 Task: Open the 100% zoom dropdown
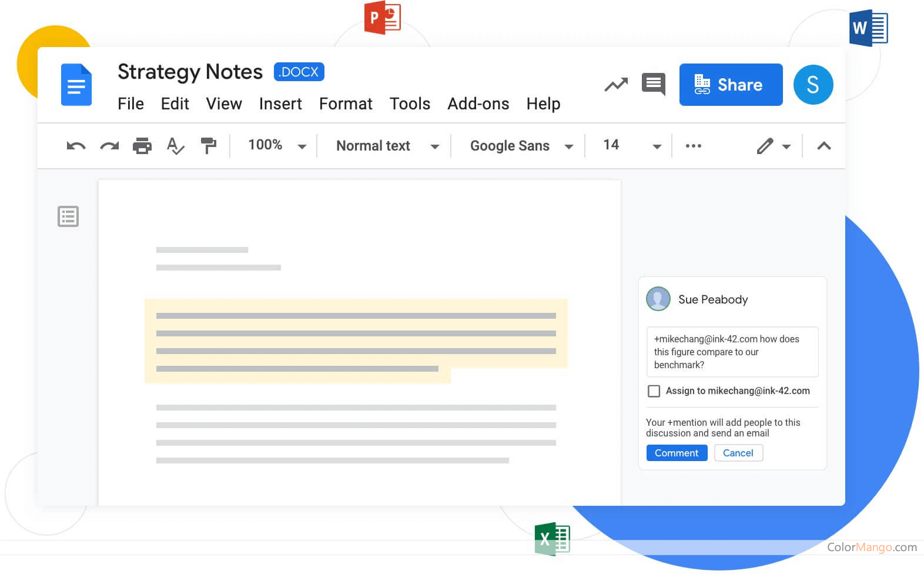click(276, 145)
